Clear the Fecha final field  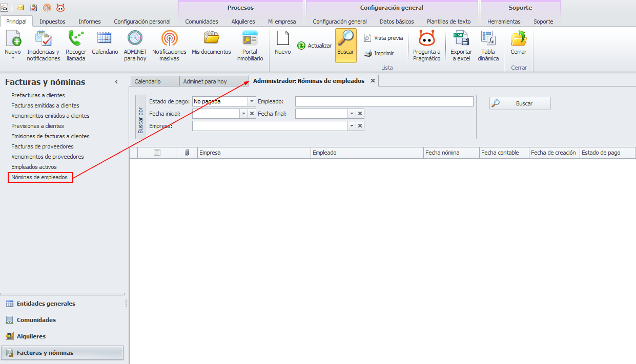(360, 114)
